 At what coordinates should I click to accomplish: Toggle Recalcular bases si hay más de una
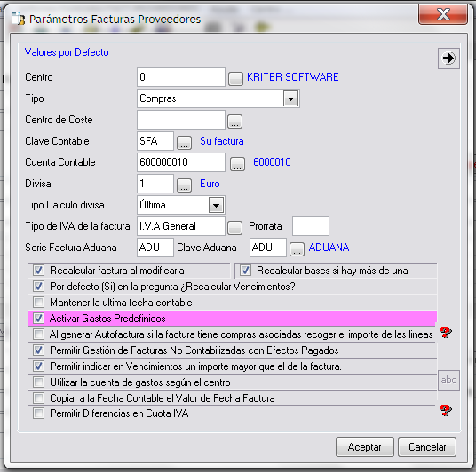(x=245, y=270)
